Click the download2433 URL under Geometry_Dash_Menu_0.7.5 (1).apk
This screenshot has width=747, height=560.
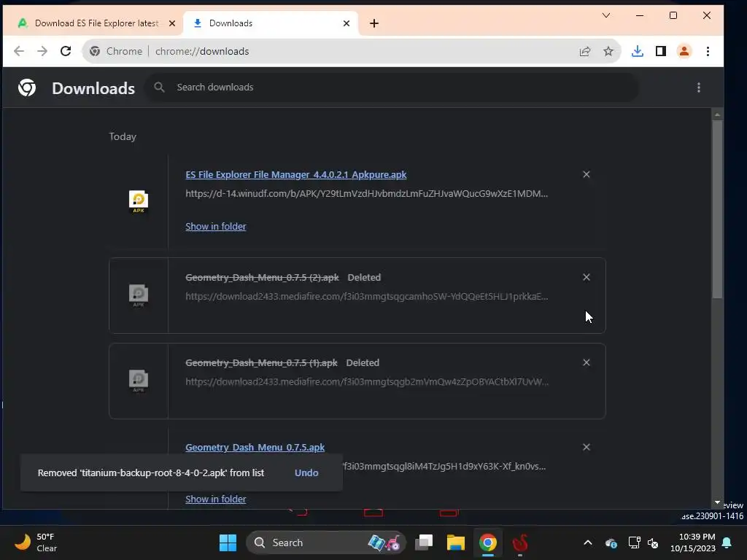[367, 382]
